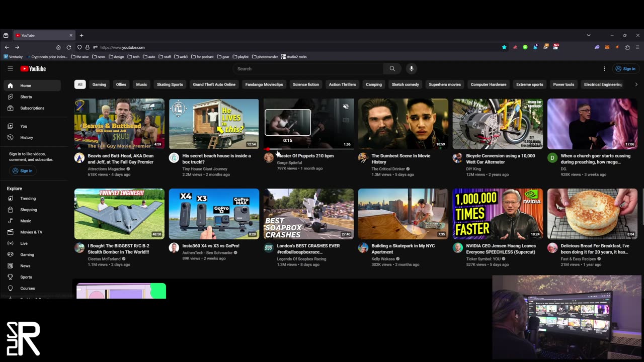The height and width of the screenshot is (362, 644).
Task: Select the Science fiction chip
Action: pos(306,84)
